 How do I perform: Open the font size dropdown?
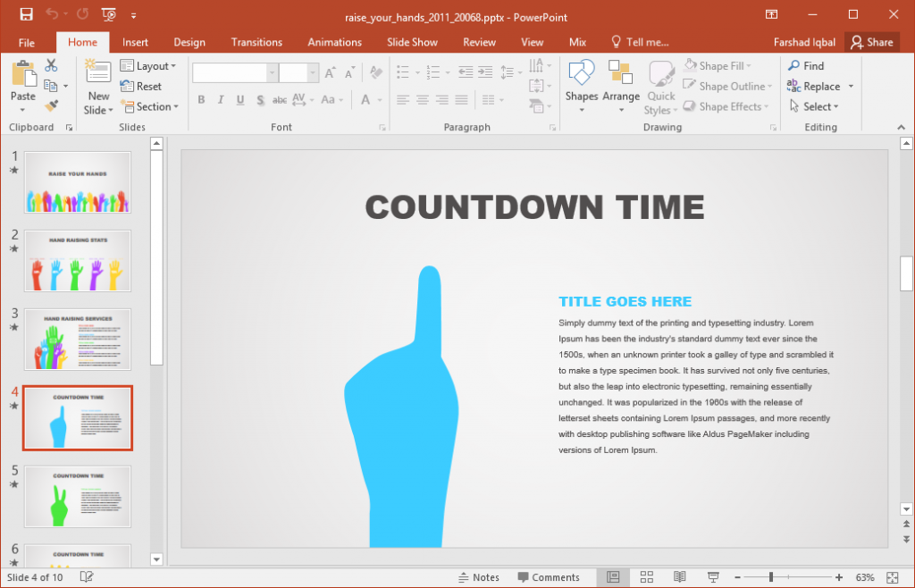click(x=311, y=72)
